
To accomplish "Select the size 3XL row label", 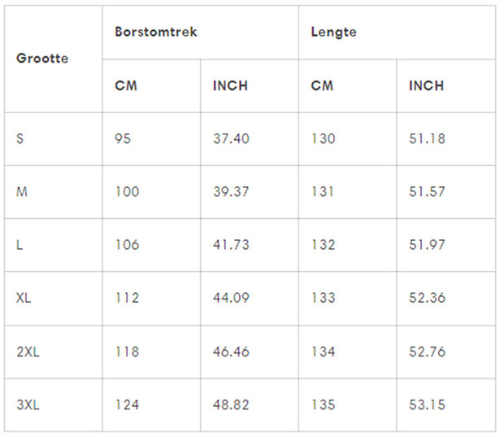I will pos(27,404).
